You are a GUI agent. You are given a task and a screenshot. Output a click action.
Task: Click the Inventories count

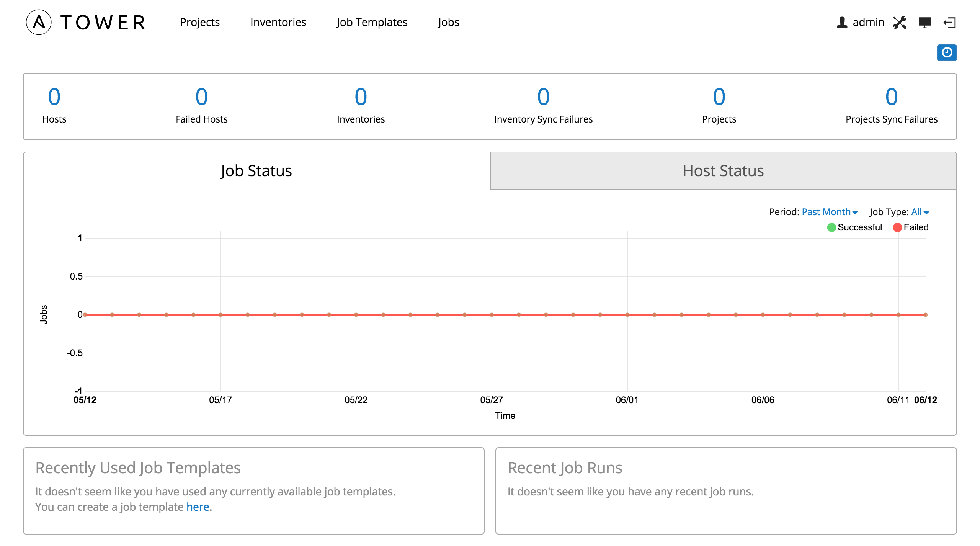[361, 96]
